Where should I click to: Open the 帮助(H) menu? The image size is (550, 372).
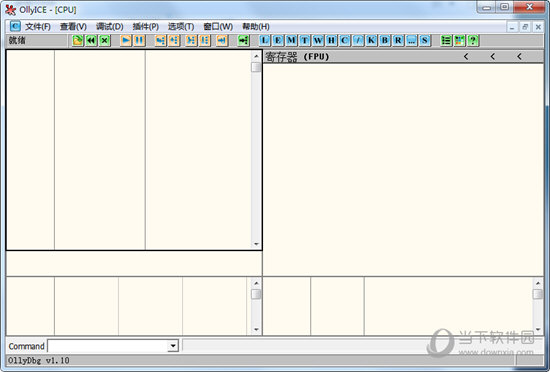coord(256,27)
